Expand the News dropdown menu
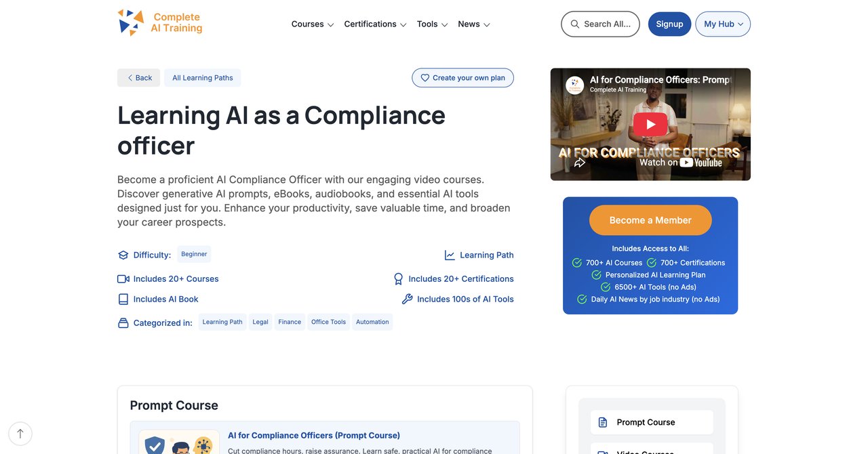 click(474, 24)
